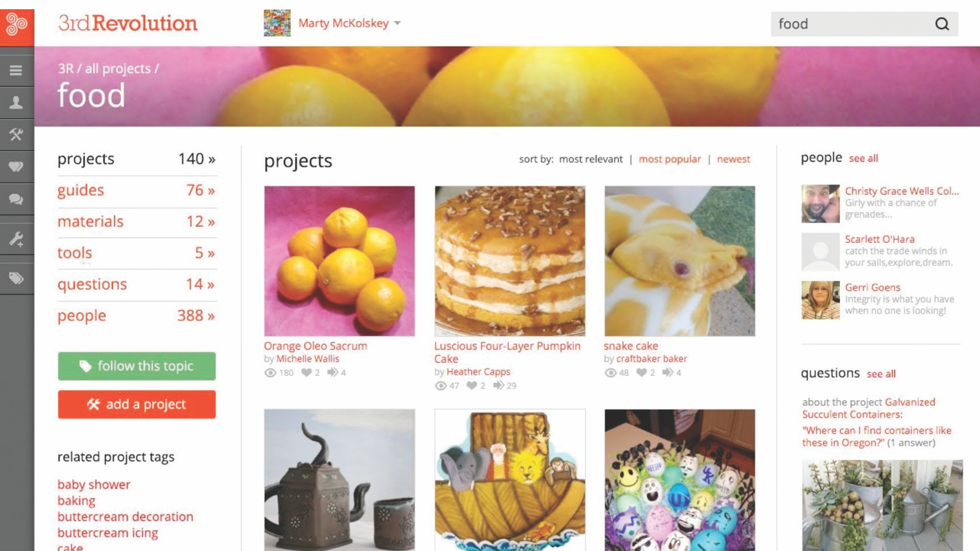Click the heart favorites icon in the sidebar
980x551 pixels.
(16, 166)
